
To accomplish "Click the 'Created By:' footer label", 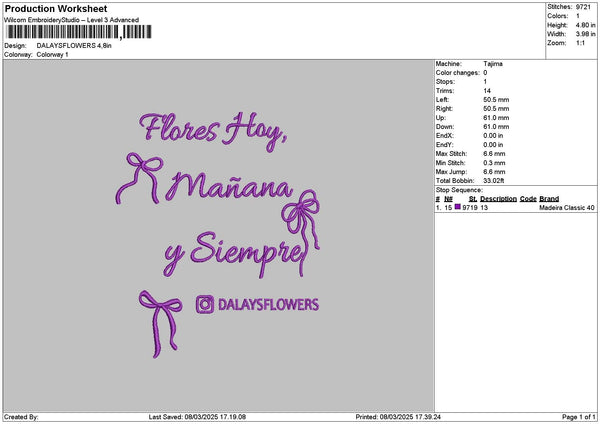I will click(21, 417).
